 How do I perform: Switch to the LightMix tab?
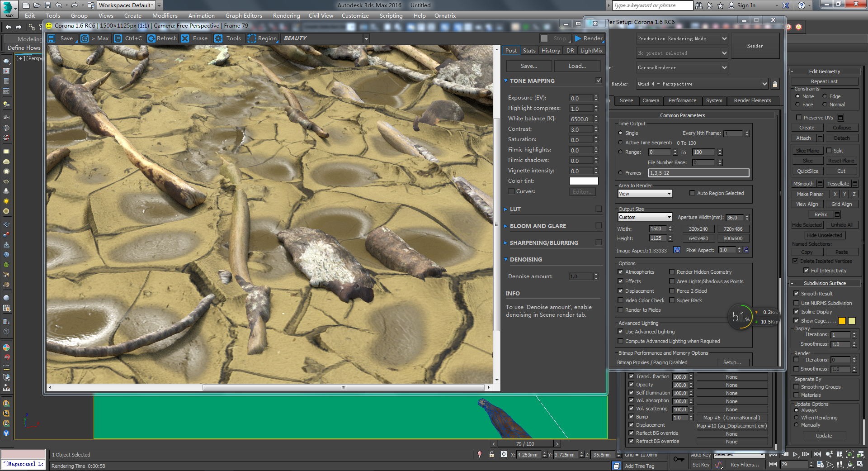(x=591, y=51)
